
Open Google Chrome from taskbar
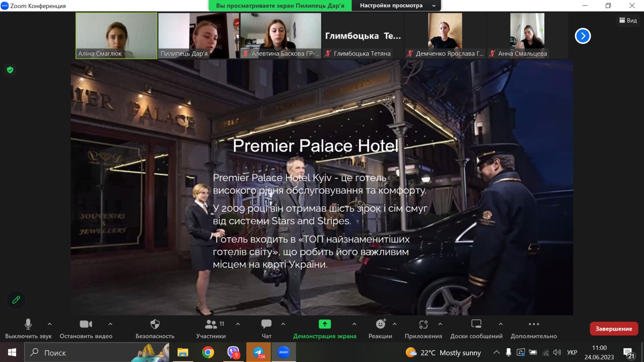208,352
